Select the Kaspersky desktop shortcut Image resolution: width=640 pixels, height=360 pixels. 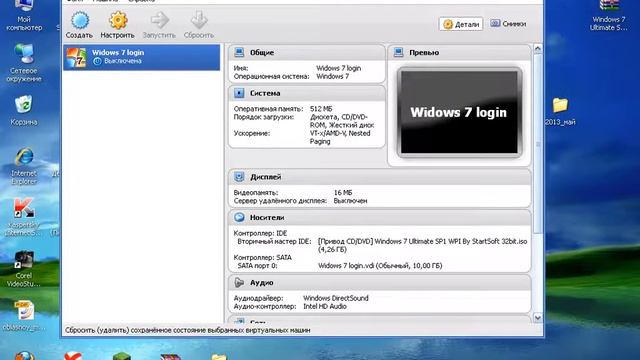[x=24, y=217]
